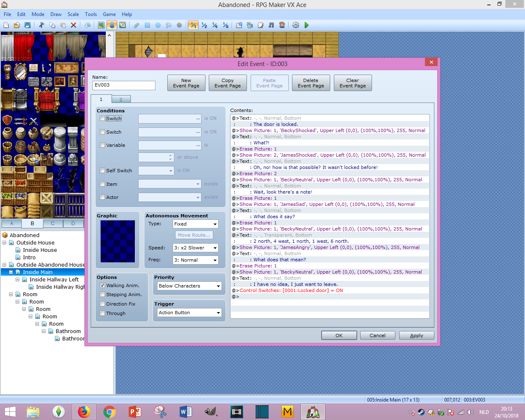
Task: Select tileset tab C
Action: pyautogui.click(x=52, y=224)
